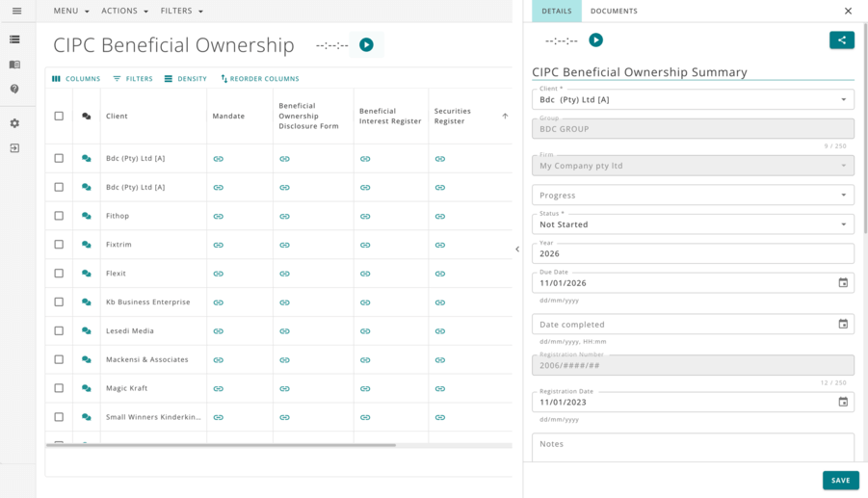Click the Save button
This screenshot has width=868, height=498.
840,481
